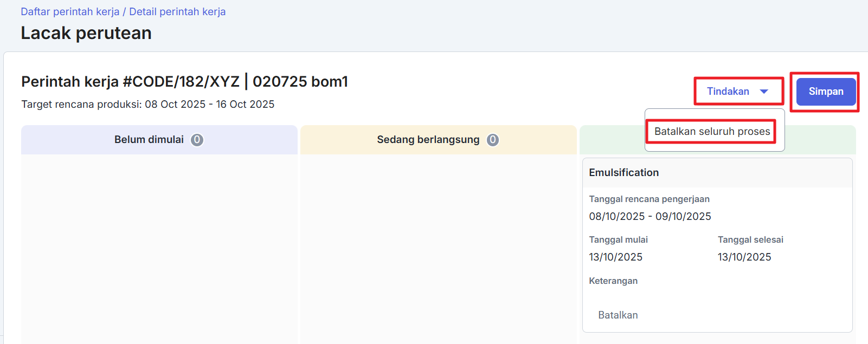The width and height of the screenshot is (868, 344).
Task: Click the empty Belum dimulai column area
Action: pos(159,244)
